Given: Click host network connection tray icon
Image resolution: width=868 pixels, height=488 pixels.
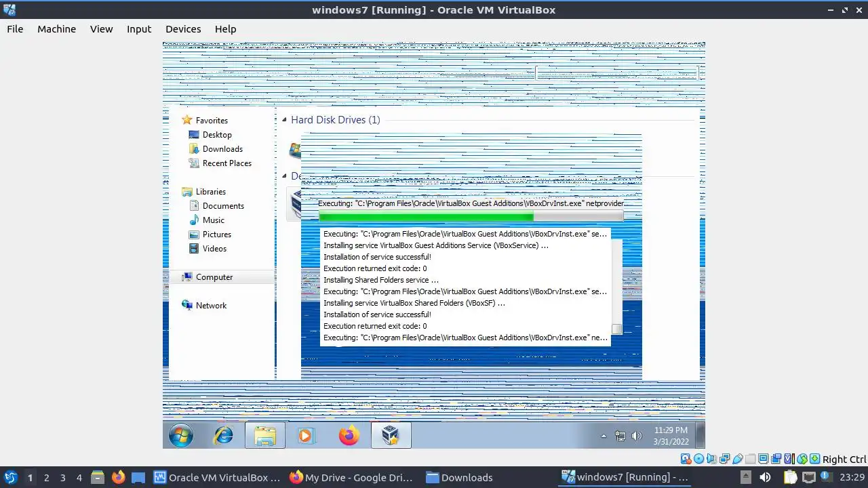Looking at the screenshot, I should (809, 477).
